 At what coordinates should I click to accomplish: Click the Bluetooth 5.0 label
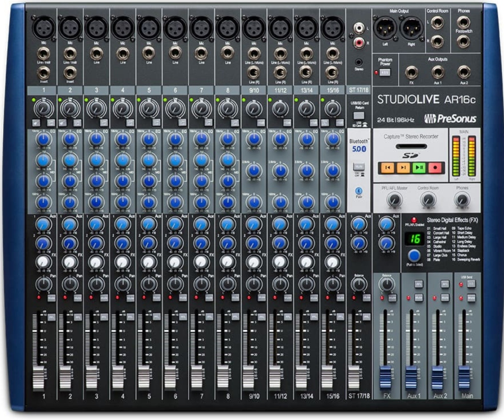359,145
